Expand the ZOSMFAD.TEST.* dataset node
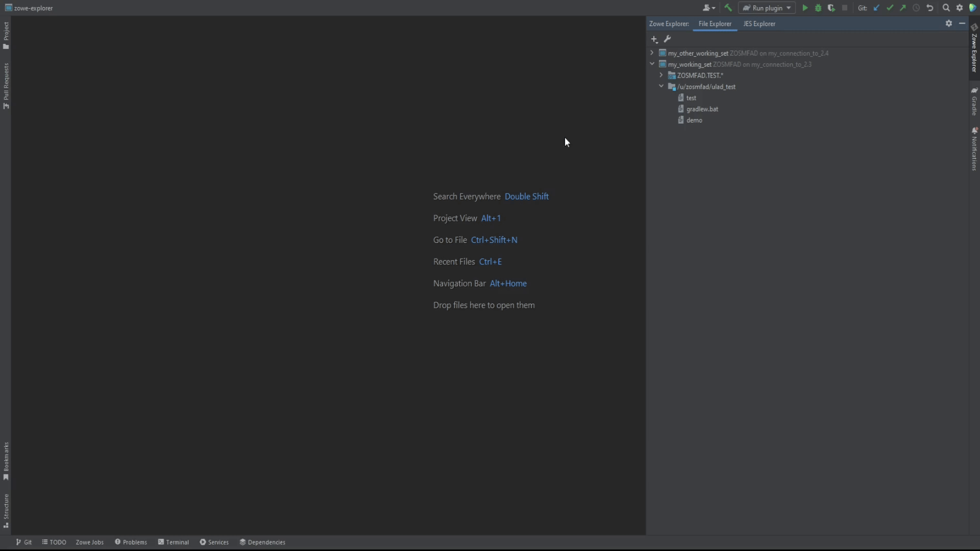Screen dimensions: 980x551 click(x=661, y=75)
